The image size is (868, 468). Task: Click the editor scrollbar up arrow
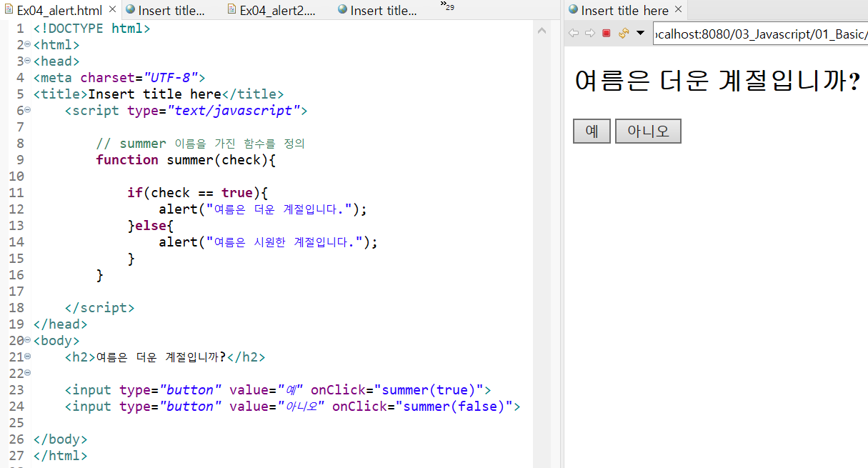tap(542, 31)
